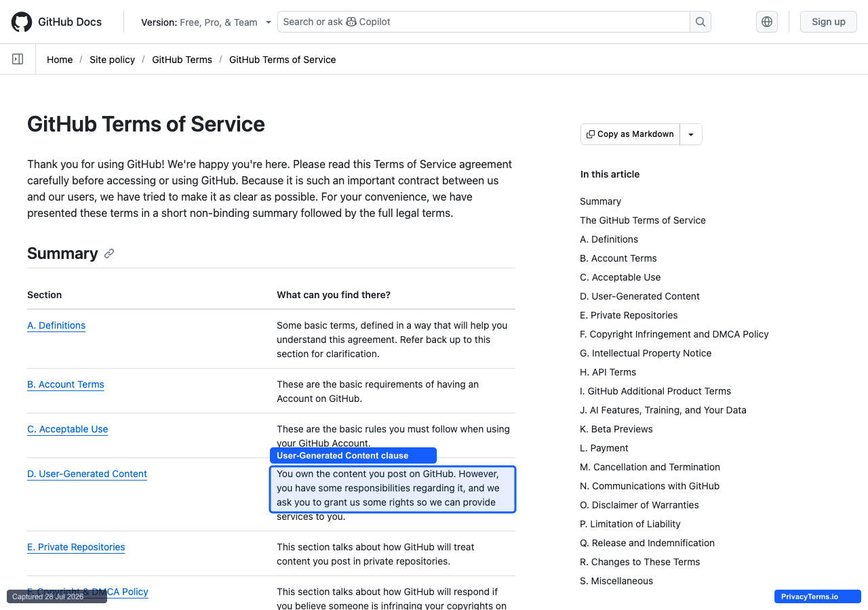The image size is (868, 610).
Task: Jump to B. Account Terms in article navigation
Action: click(618, 258)
